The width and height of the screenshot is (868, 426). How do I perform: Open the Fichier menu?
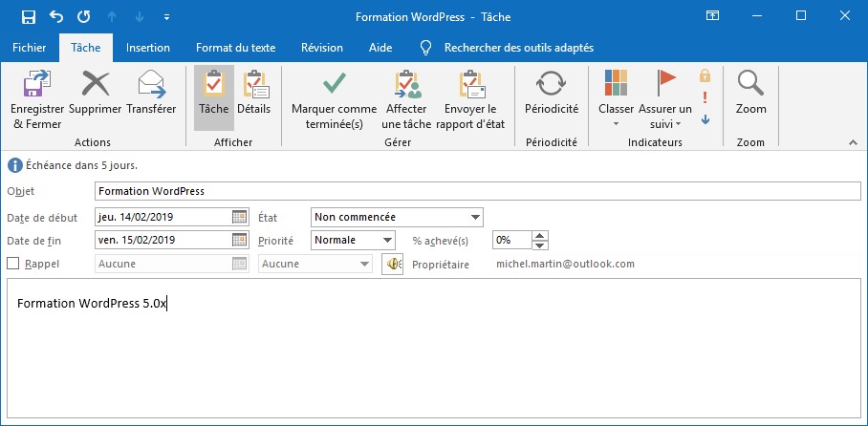coord(29,48)
